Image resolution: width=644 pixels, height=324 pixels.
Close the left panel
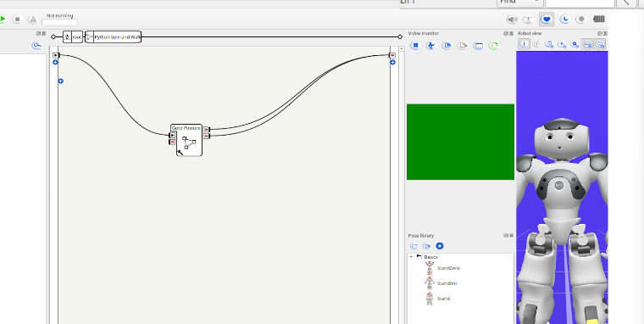coord(43,33)
